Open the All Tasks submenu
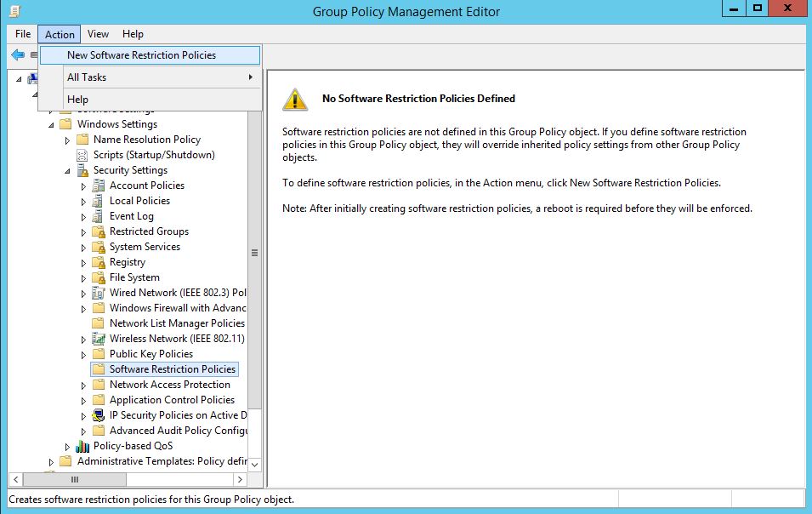The width and height of the screenshot is (812, 514). pos(150,77)
